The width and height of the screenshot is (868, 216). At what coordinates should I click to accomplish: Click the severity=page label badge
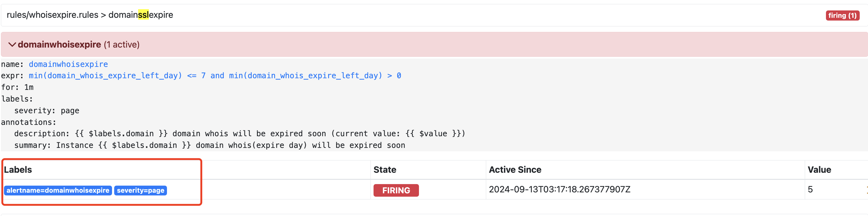coord(141,191)
